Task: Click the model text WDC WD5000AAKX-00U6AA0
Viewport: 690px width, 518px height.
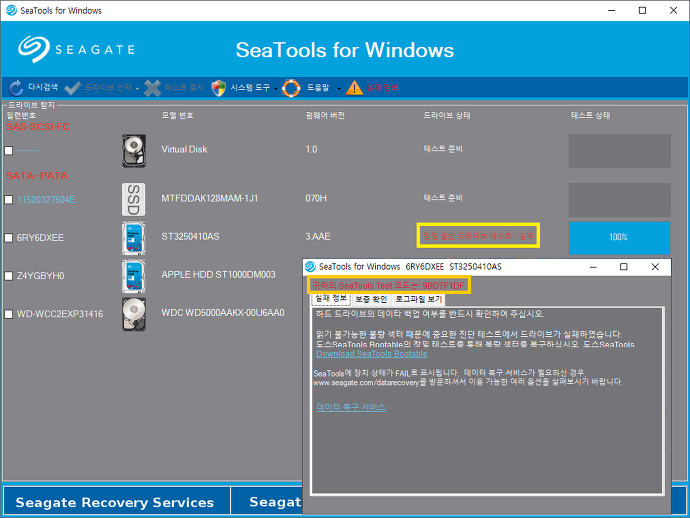Action: click(223, 313)
